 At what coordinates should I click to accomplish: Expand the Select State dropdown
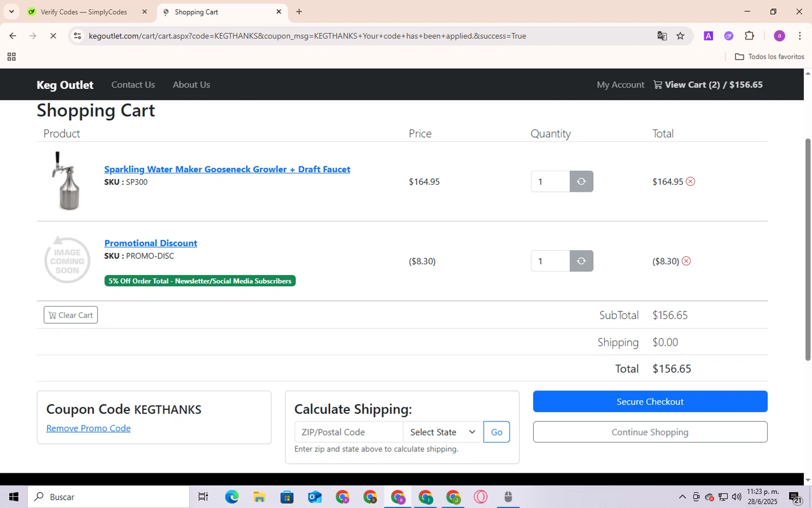(x=443, y=432)
